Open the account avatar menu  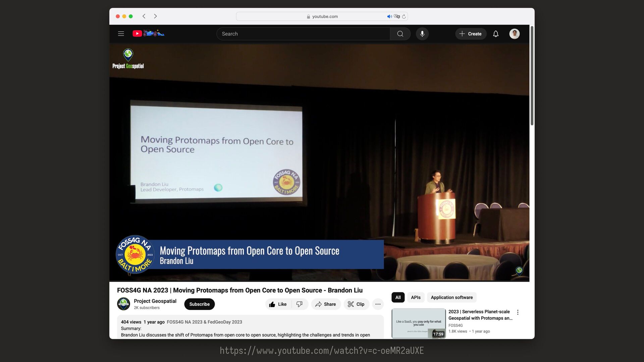(514, 34)
